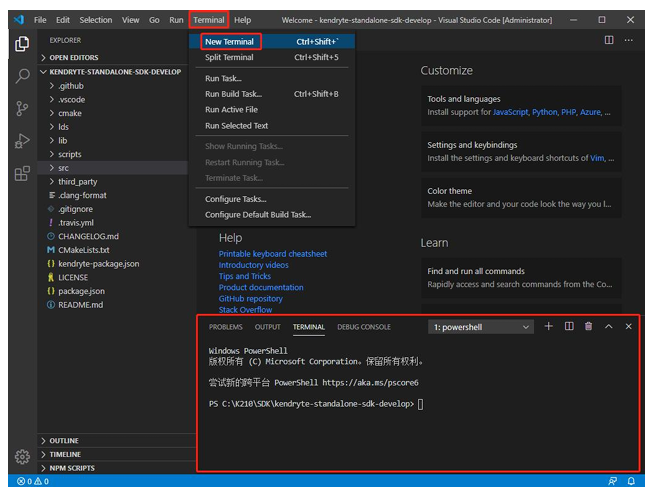This screenshot has width=652, height=492.
Task: Collapse the KENDRYTE-STANDALONE-SDK-DEVELOP folder section
Action: click(115, 72)
